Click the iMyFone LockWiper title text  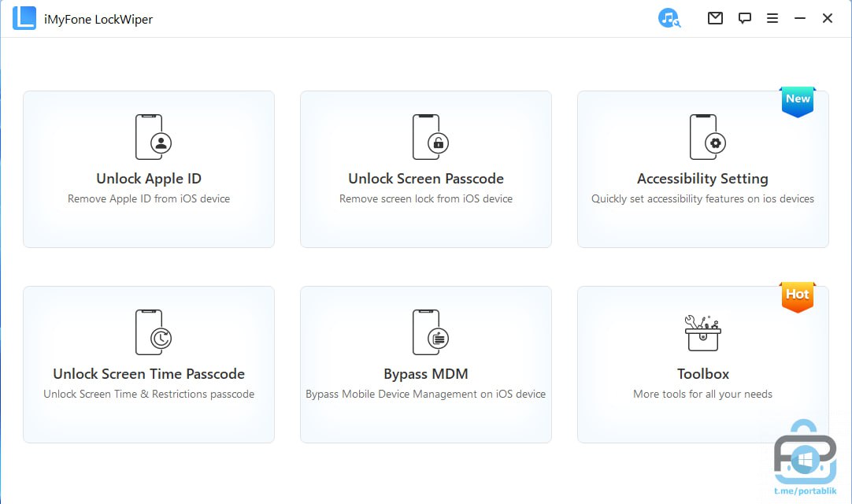point(98,19)
